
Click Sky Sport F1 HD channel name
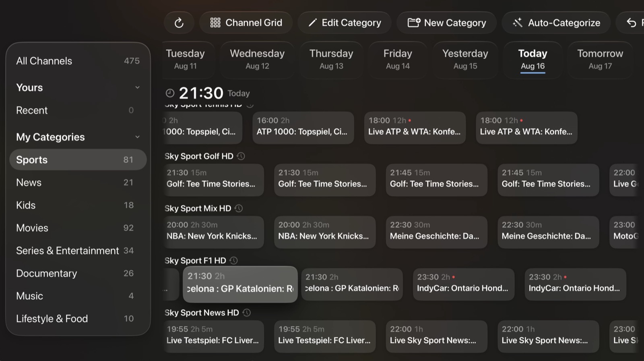coord(195,261)
